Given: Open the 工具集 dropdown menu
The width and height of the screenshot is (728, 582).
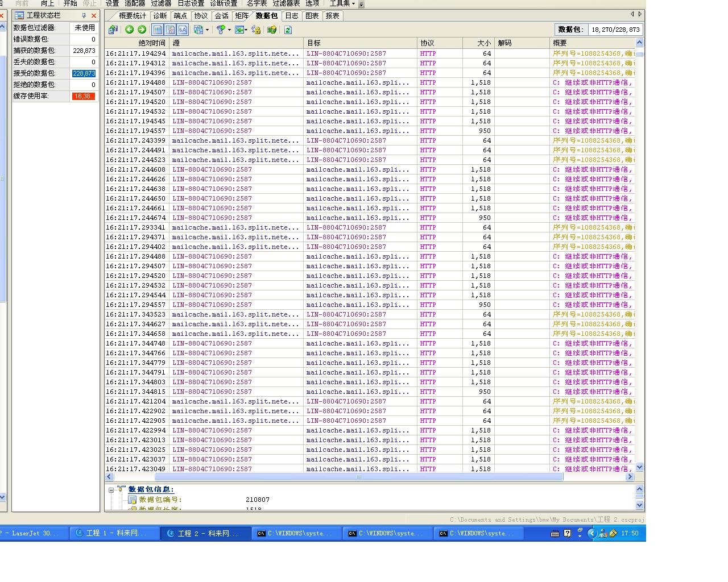Looking at the screenshot, I should click(x=342, y=3).
